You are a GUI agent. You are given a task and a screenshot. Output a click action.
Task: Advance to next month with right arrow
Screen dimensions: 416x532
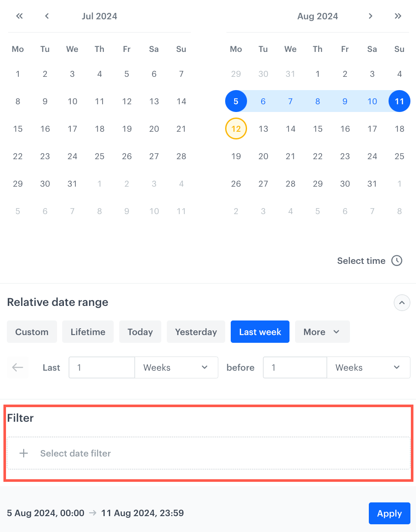click(x=370, y=16)
